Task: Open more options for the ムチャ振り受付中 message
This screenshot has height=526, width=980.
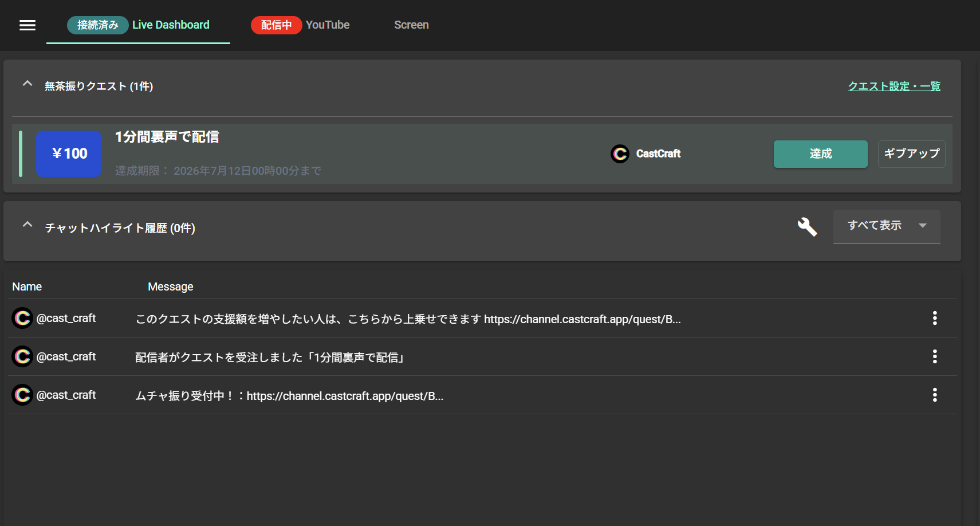Action: pyautogui.click(x=935, y=395)
